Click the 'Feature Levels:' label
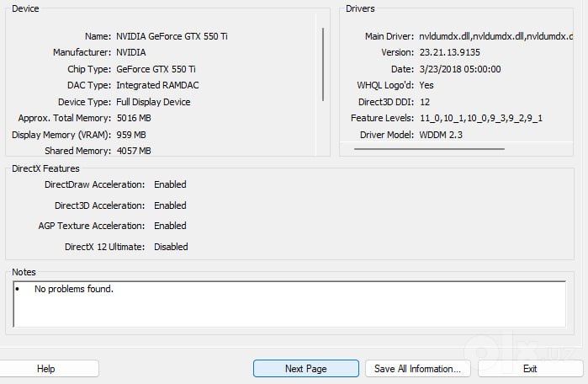Screen dimensions: 588x384 382,118
